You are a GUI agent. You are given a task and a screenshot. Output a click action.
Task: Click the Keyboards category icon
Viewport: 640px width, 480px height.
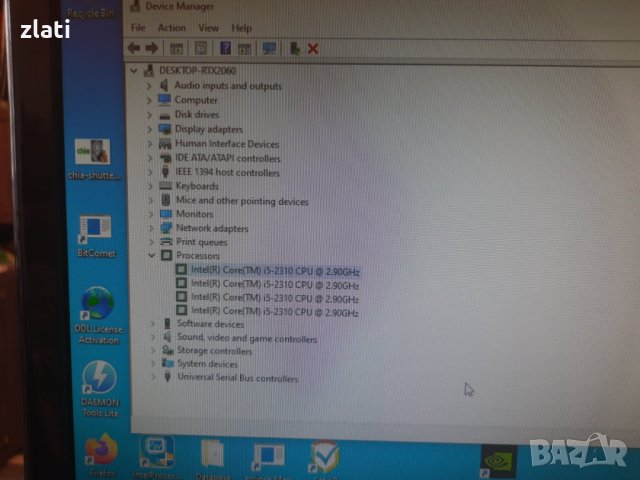coord(165,187)
